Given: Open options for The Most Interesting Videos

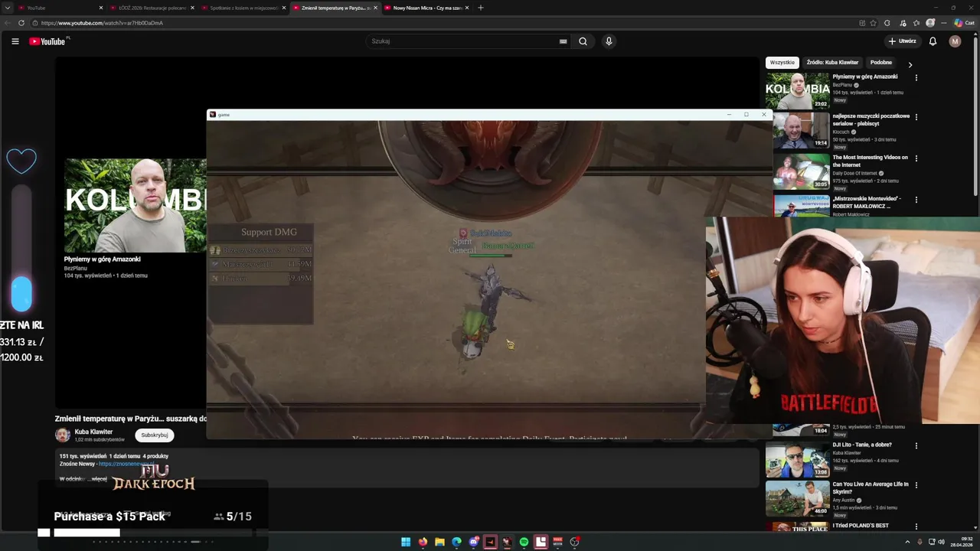Looking at the screenshot, I should pos(916,158).
